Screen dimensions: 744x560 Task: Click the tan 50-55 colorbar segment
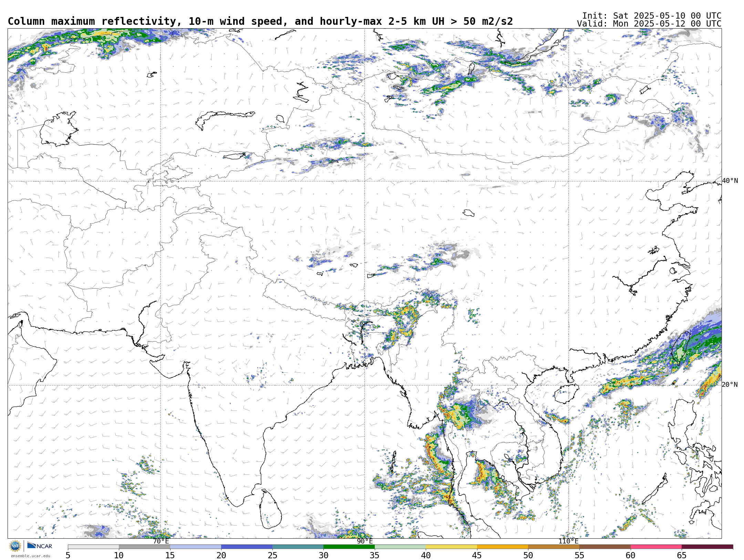[554, 547]
